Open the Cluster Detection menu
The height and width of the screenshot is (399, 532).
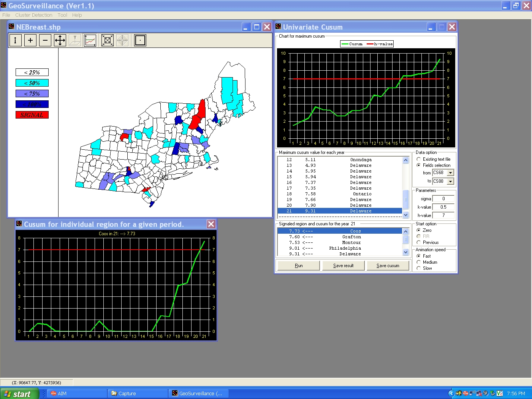pyautogui.click(x=34, y=15)
